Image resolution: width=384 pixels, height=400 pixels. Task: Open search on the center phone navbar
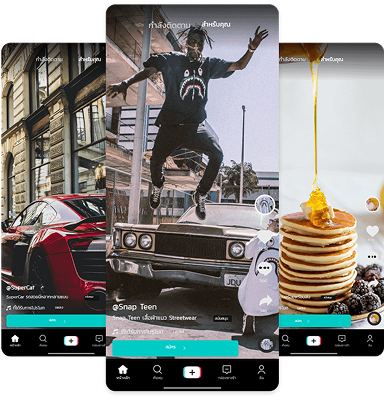(157, 369)
